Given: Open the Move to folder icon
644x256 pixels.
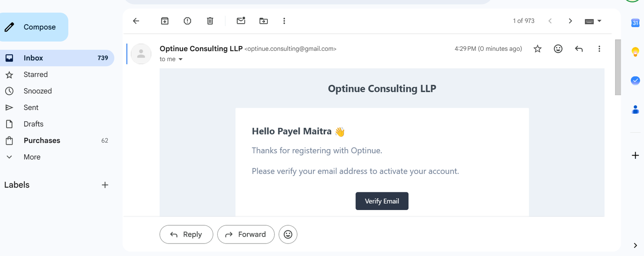Looking at the screenshot, I should [264, 21].
